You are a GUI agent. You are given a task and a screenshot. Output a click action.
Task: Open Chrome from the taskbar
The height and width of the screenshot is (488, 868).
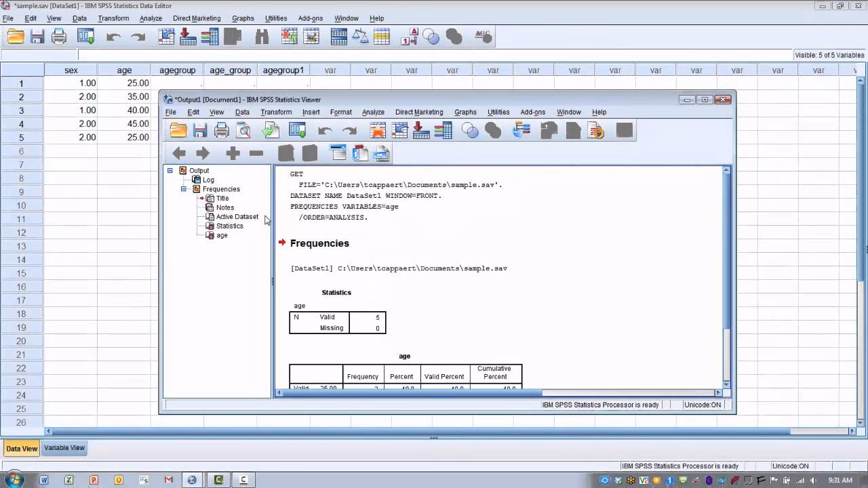(192, 480)
